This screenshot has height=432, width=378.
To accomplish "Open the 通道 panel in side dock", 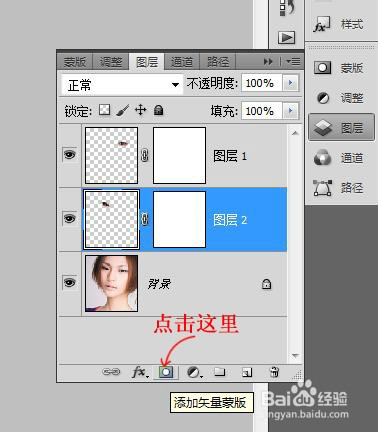I will coord(339,158).
